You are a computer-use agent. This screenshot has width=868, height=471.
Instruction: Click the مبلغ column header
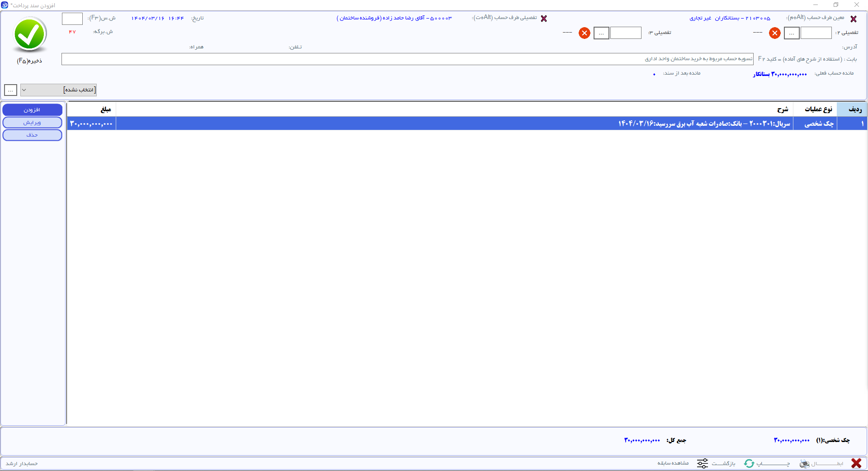pos(92,109)
